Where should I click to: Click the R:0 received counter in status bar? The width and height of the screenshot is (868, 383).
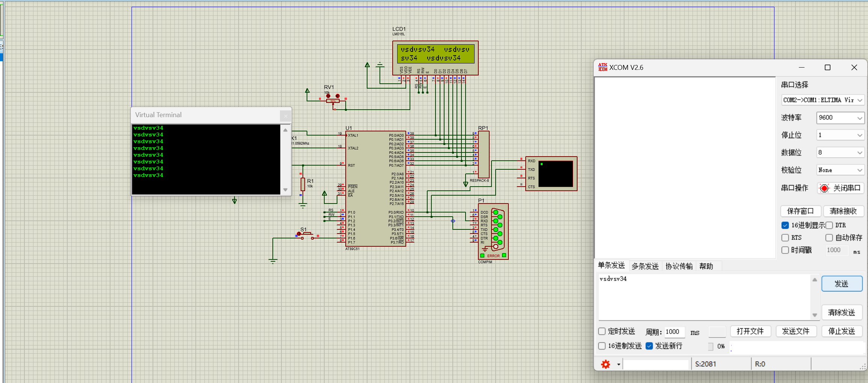pyautogui.click(x=760, y=364)
